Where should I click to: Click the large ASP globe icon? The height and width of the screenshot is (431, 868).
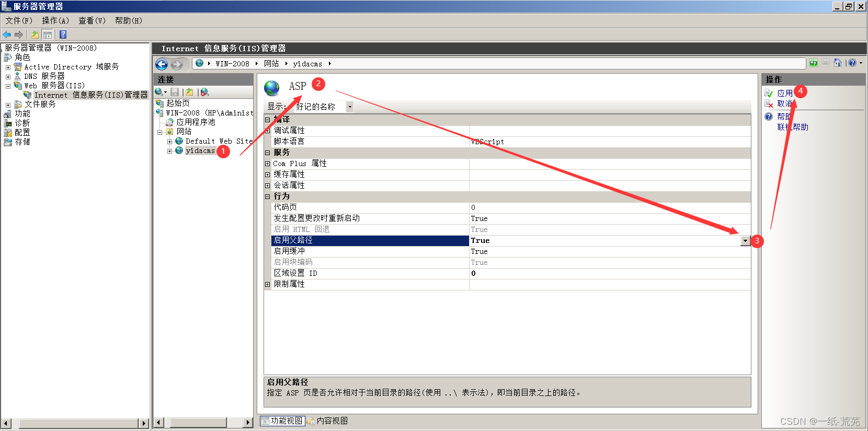pos(272,88)
